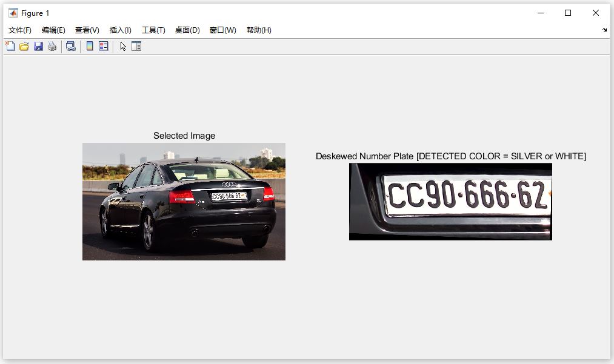Image resolution: width=614 pixels, height=364 pixels.
Task: Insert a legend from the toolbar
Action: pos(104,46)
